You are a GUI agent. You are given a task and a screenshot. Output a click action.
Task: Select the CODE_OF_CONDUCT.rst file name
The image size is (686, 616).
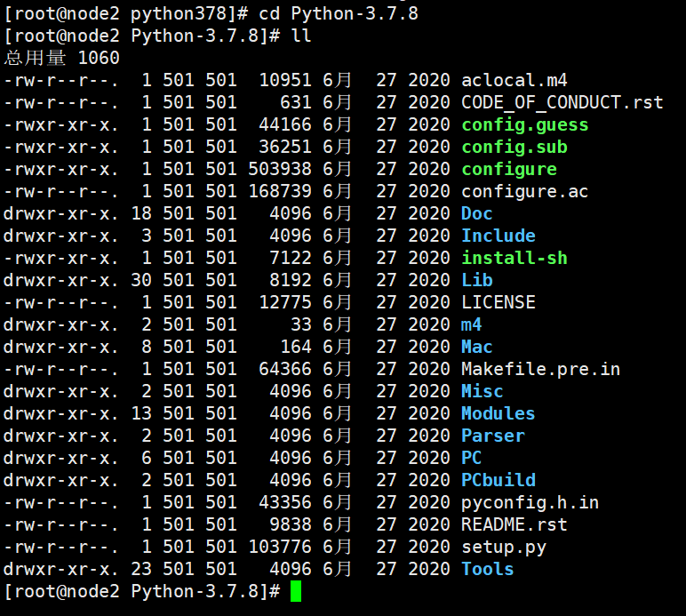[562, 102]
